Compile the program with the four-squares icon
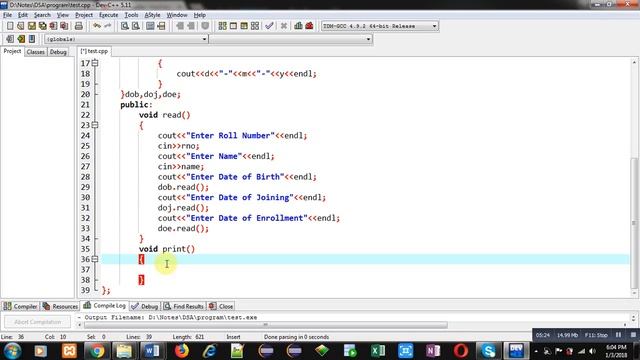The image size is (640, 360). 222,26
